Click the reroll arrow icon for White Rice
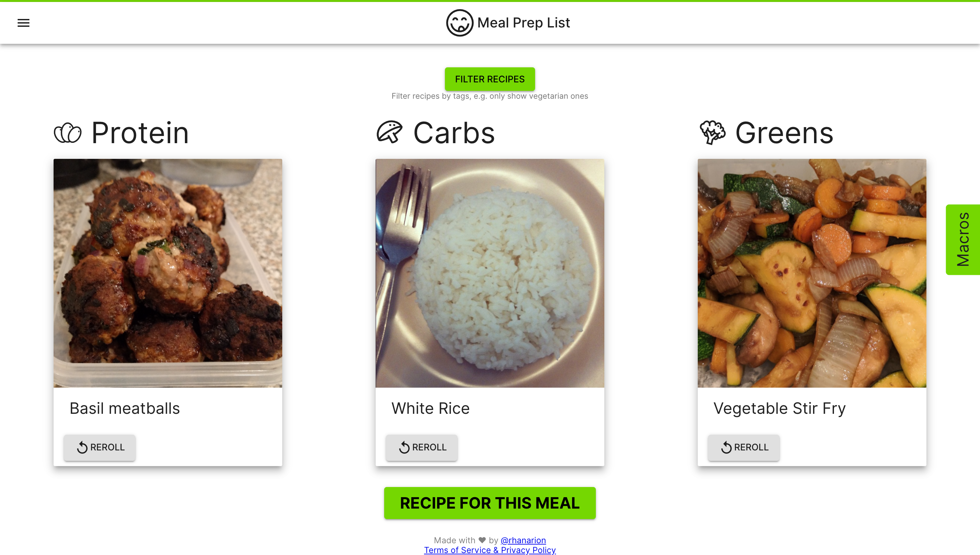This screenshot has height=555, width=980. [404, 447]
